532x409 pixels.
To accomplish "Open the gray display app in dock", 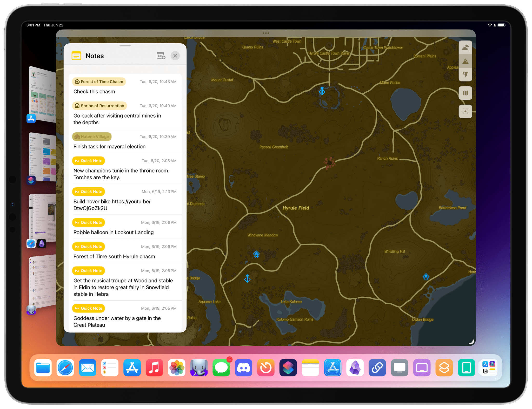I will click(x=400, y=368).
